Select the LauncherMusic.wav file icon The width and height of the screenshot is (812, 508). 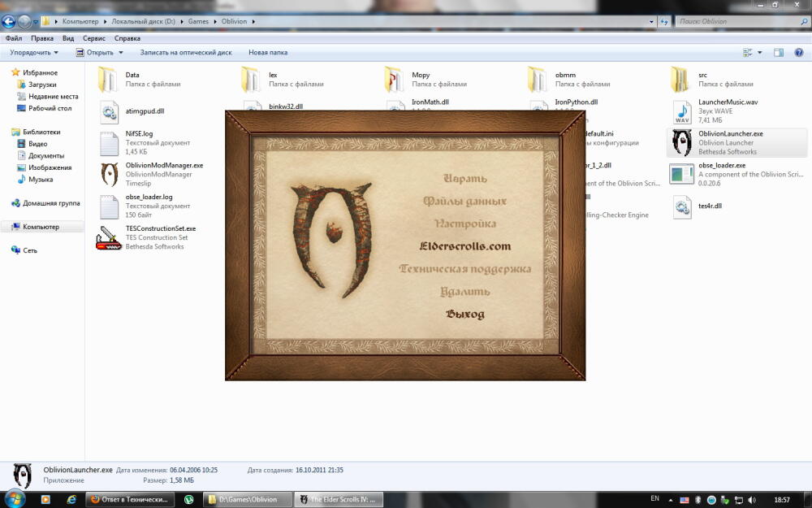(x=682, y=111)
